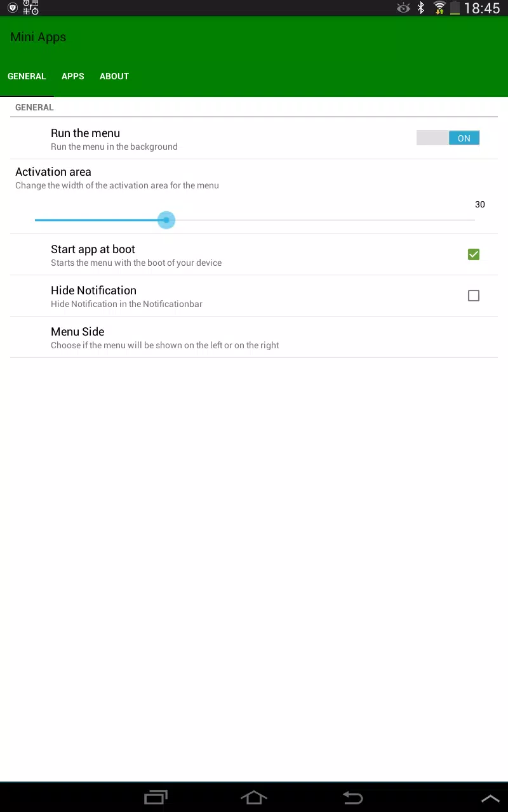
Task: Switch to the ABOUT tab
Action: point(114,76)
